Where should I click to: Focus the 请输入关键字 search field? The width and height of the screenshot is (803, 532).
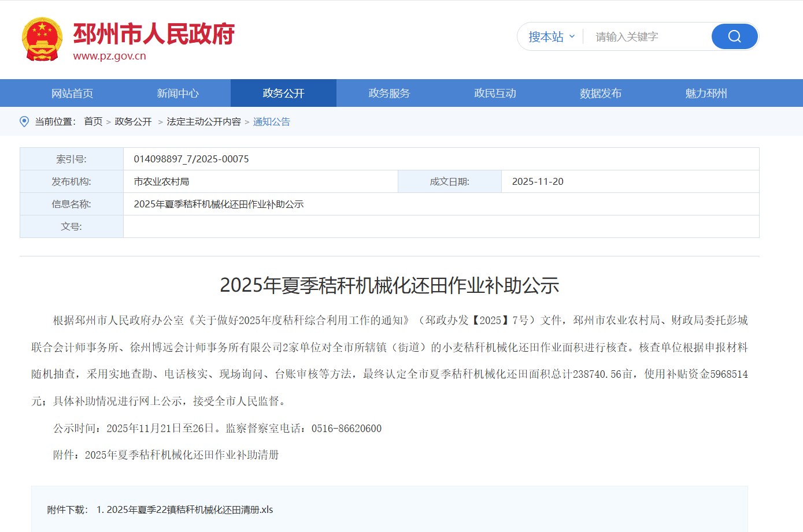[647, 37]
